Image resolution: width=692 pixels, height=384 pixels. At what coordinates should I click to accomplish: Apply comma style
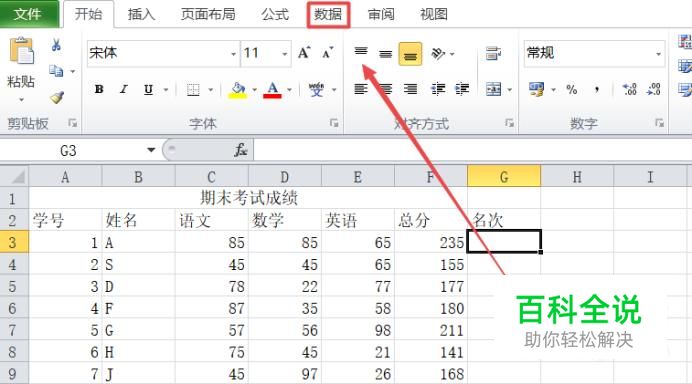click(x=597, y=90)
